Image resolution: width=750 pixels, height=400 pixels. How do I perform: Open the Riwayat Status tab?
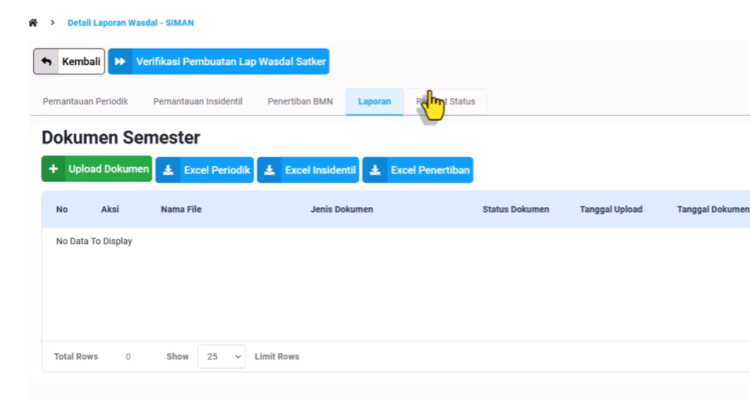pos(446,101)
